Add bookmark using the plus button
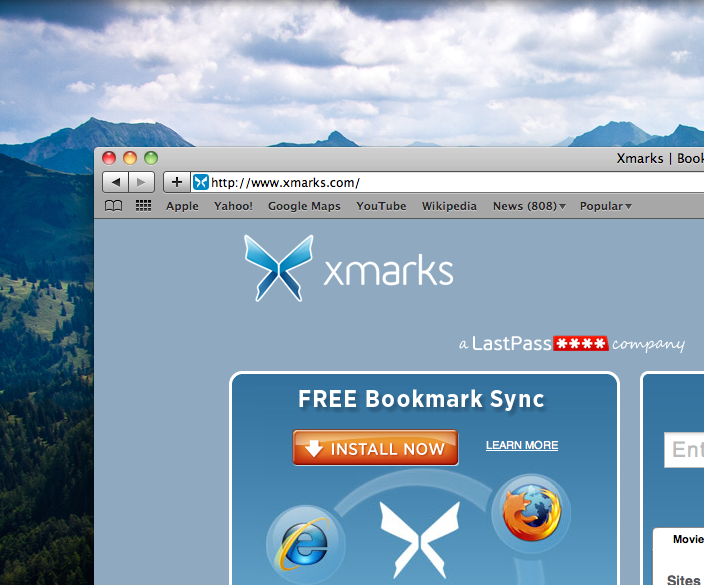 click(x=177, y=182)
